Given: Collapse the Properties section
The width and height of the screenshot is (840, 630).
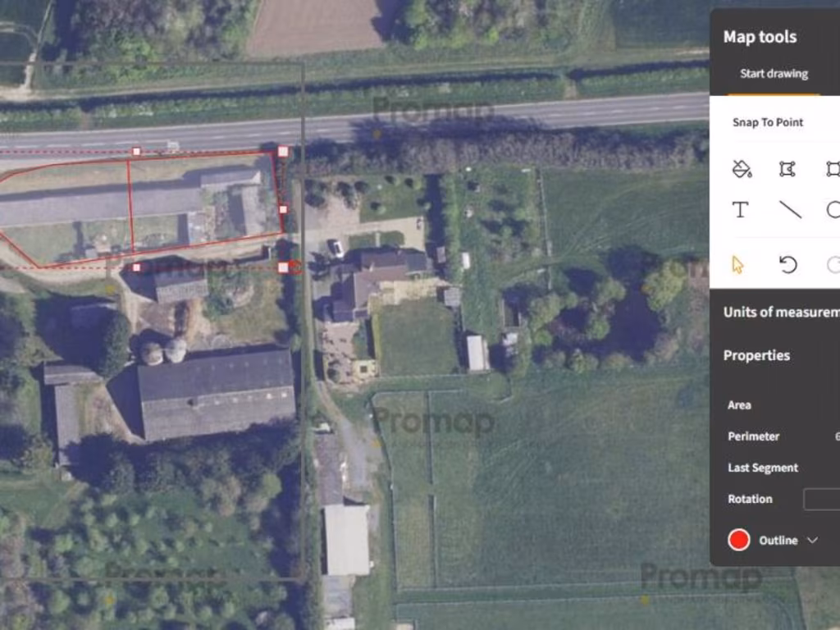Looking at the screenshot, I should click(756, 355).
